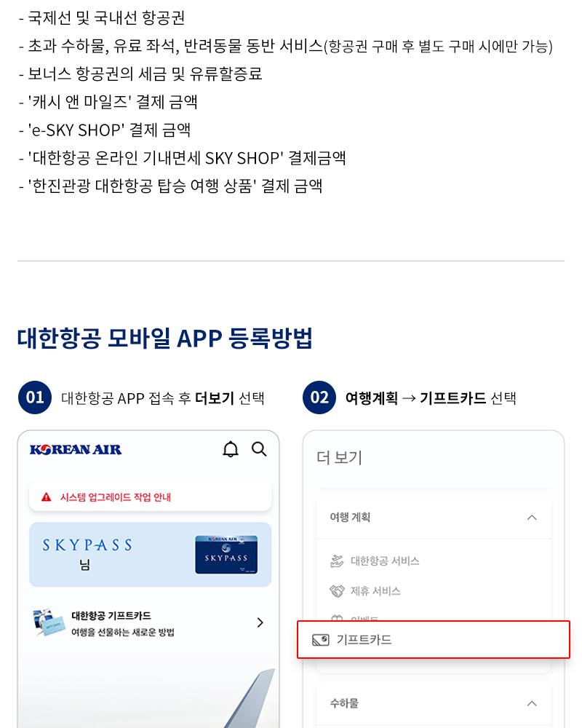Click the step 01 number badge
Image resolution: width=582 pixels, height=728 pixels.
tap(35, 397)
